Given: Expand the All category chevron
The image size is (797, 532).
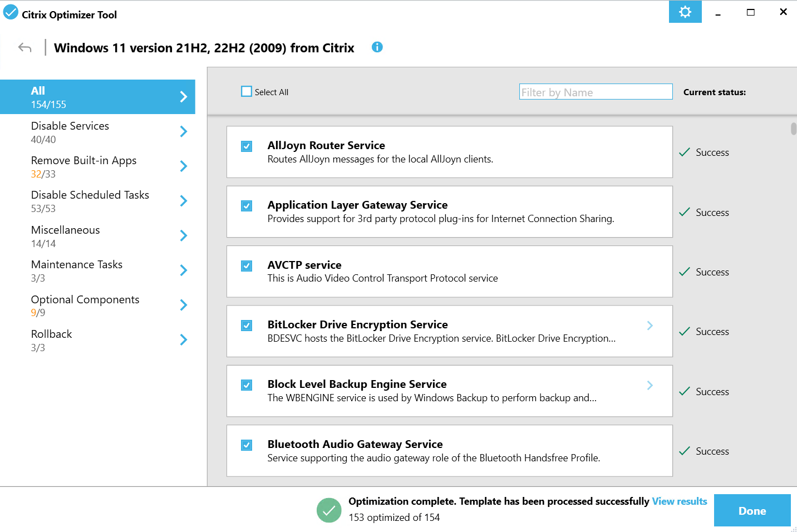Looking at the screenshot, I should click(x=184, y=97).
